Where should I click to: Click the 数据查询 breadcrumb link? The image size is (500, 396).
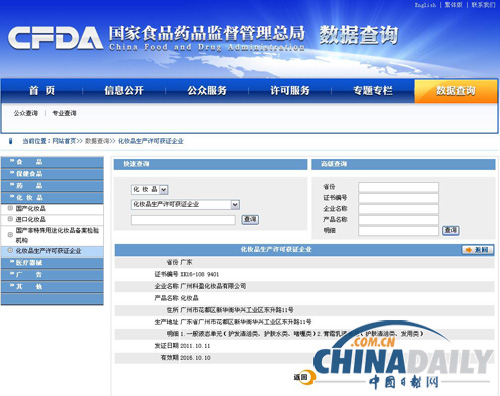(x=97, y=141)
